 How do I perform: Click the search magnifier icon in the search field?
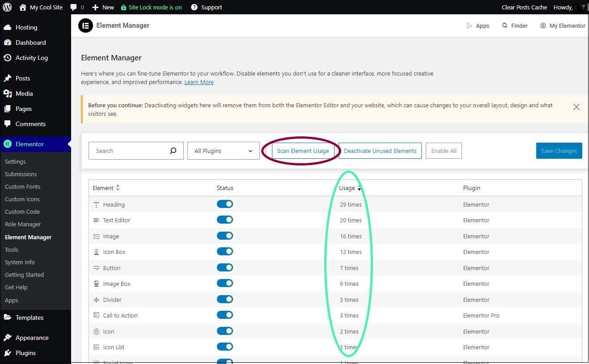coord(173,151)
